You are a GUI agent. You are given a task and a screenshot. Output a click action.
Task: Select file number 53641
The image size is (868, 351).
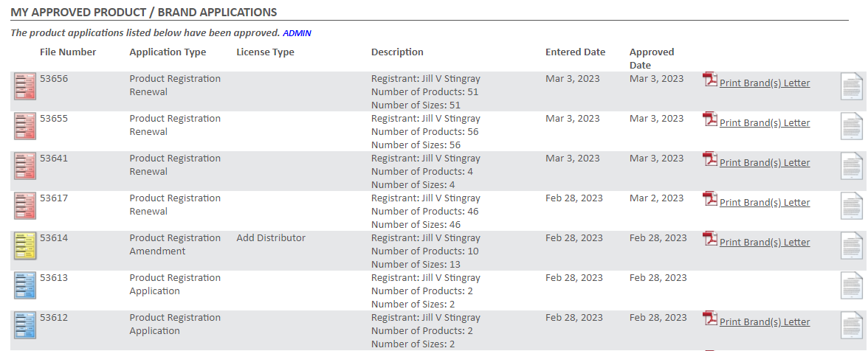pyautogui.click(x=54, y=158)
